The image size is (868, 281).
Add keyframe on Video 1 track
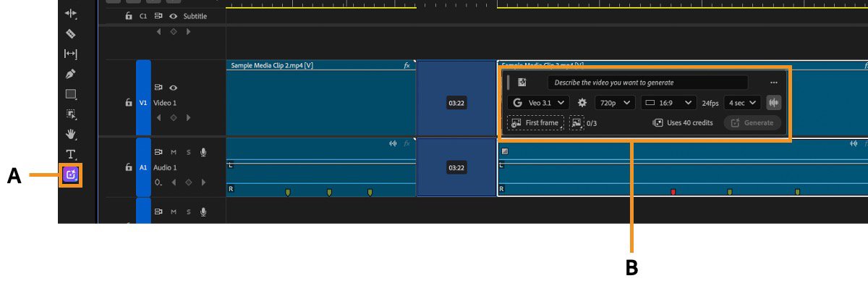coord(174,117)
